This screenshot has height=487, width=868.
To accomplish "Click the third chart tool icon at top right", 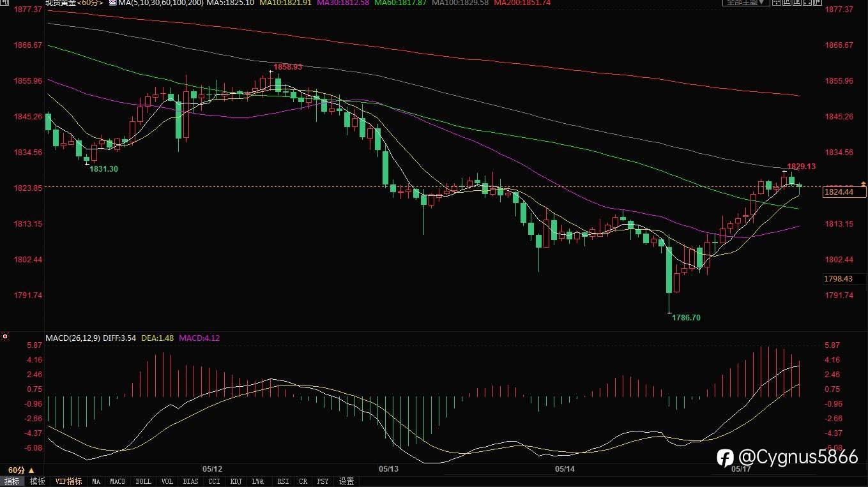I will coord(797,3).
